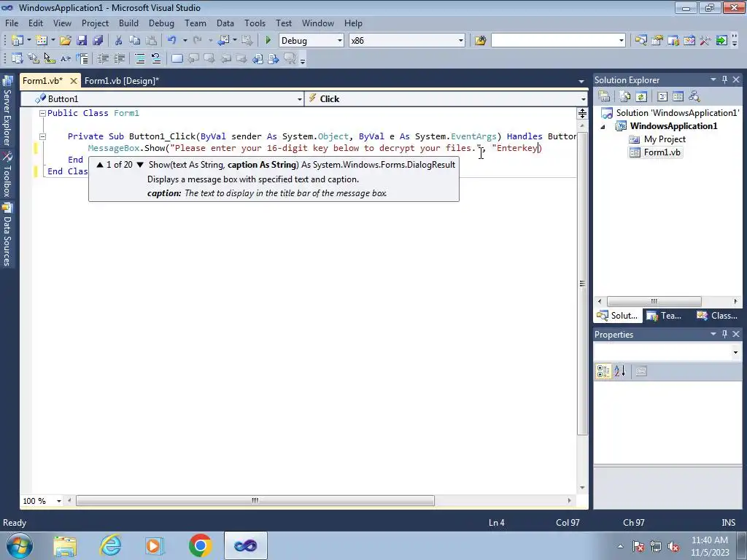747x560 pixels.
Task: Cut selection with the scissors icon
Action: tap(119, 41)
